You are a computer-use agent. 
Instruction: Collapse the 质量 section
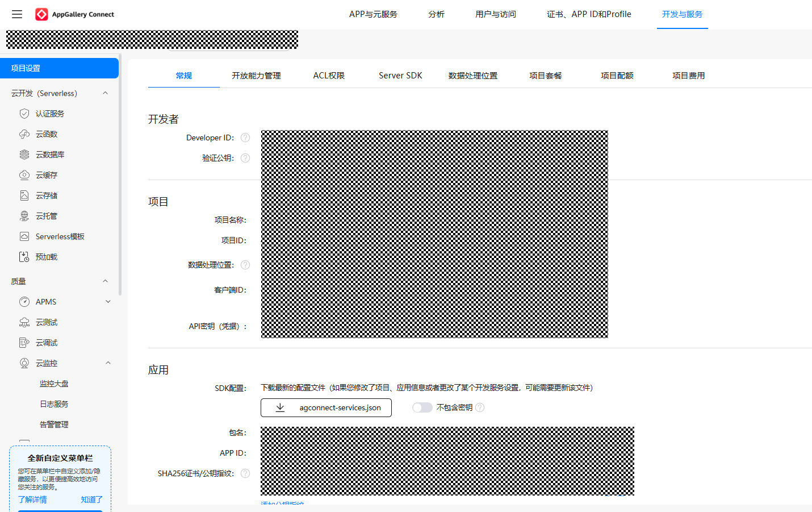(x=105, y=281)
